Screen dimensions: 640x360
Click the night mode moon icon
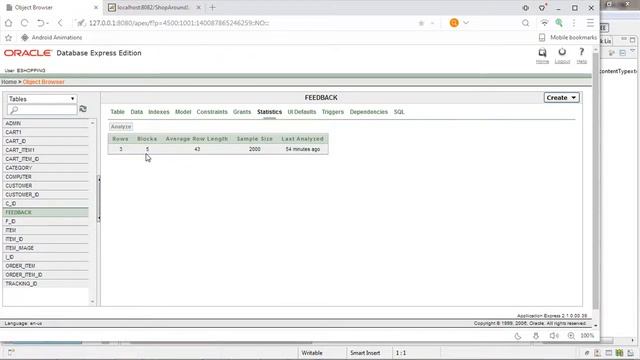518,336
